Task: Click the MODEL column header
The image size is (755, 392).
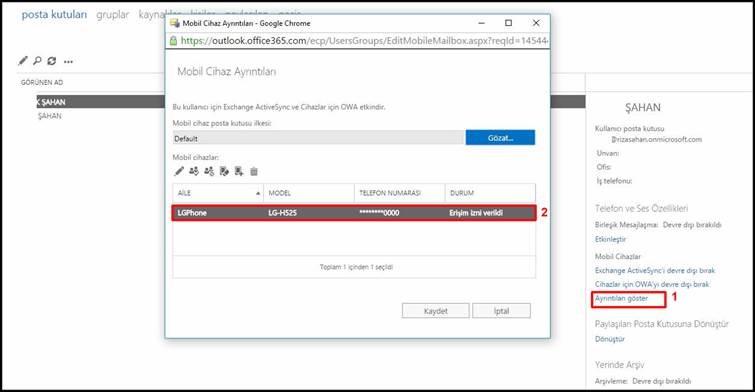Action: pyautogui.click(x=309, y=193)
